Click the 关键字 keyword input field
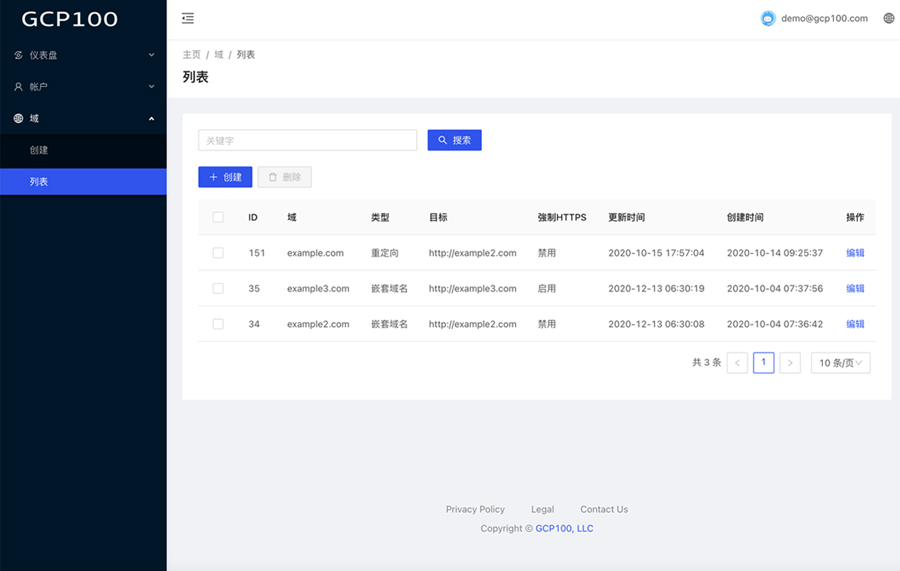The height and width of the screenshot is (571, 900). coord(307,141)
